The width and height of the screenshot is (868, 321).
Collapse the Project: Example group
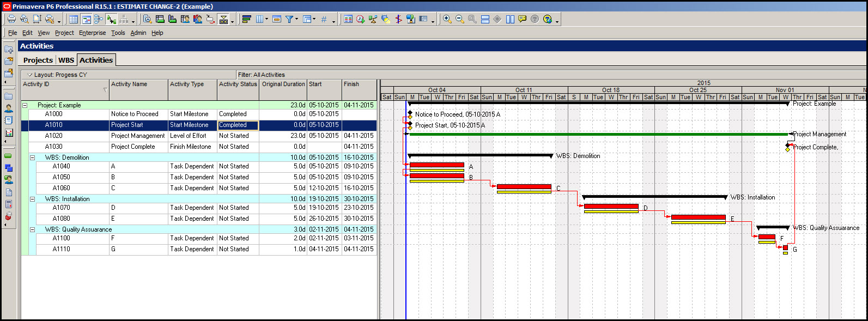[25, 105]
